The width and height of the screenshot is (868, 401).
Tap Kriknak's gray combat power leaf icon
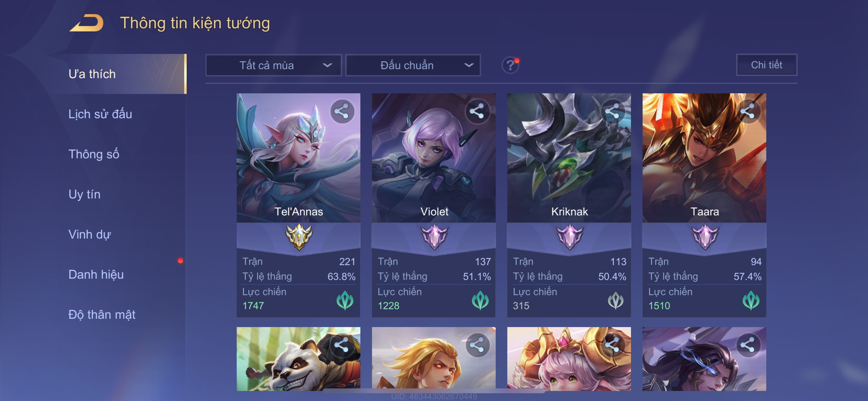(615, 301)
